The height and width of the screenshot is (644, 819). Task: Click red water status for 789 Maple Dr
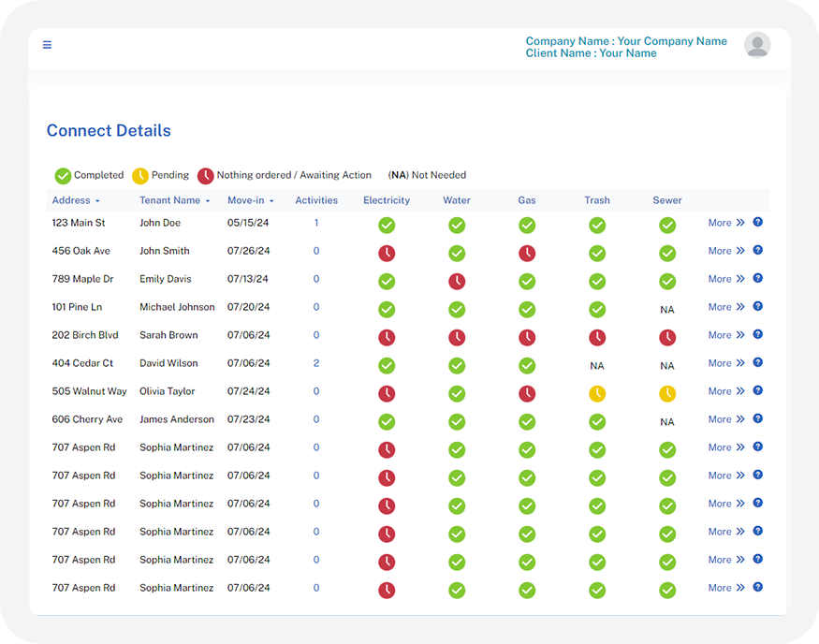[457, 282]
